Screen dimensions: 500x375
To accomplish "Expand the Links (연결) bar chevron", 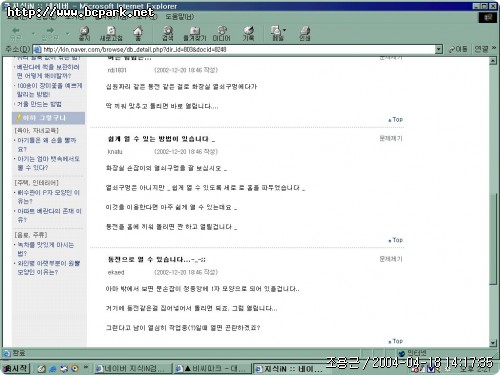I will [x=494, y=48].
